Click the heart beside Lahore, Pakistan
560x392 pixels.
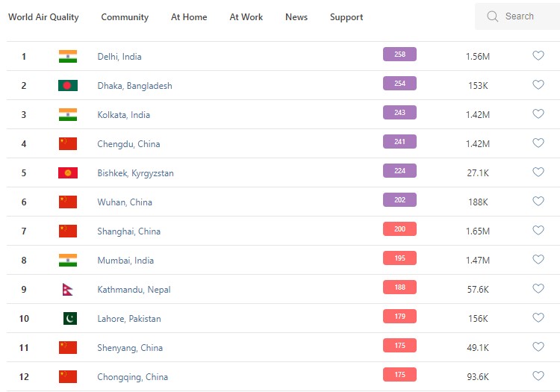click(x=538, y=318)
